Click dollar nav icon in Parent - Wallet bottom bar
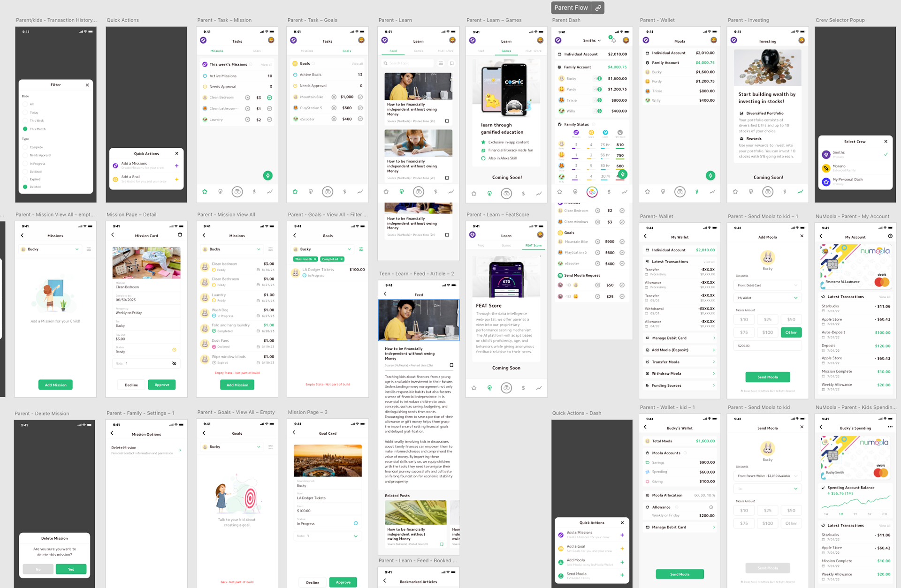The width and height of the screenshot is (901, 588). click(697, 191)
